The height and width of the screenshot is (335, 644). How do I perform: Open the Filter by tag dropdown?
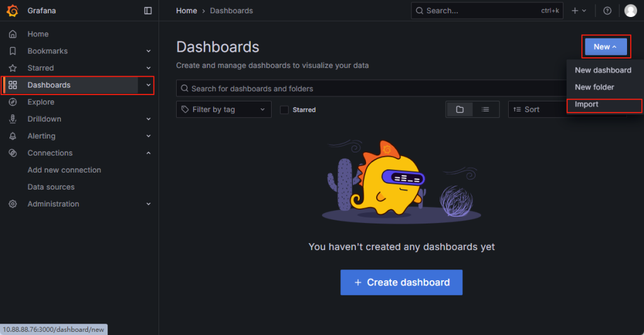click(223, 110)
